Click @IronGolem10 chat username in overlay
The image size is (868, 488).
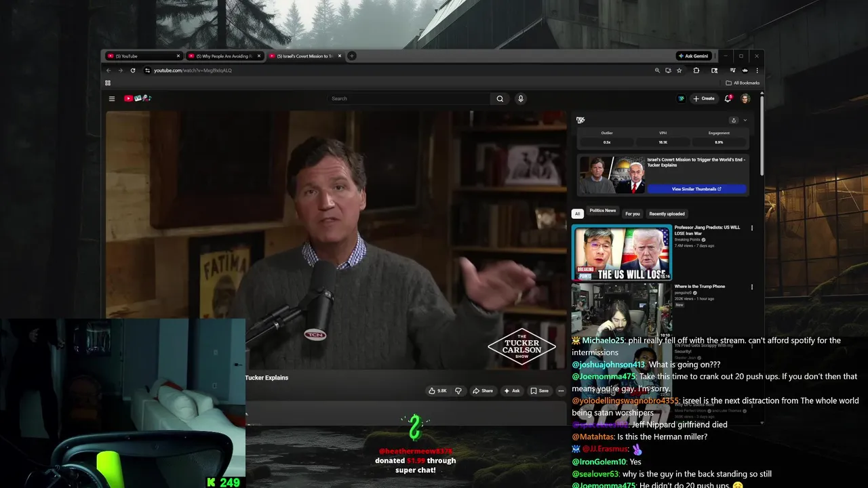[599, 462]
